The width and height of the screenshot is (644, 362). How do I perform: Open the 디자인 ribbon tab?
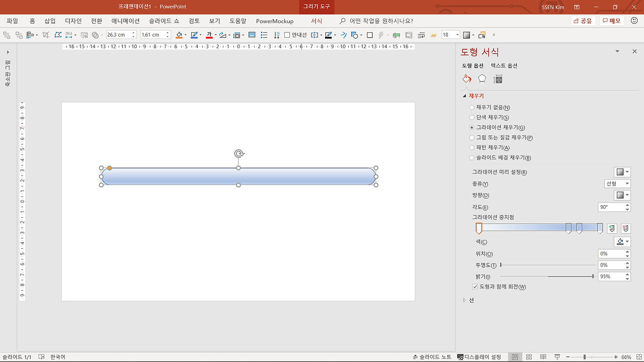coord(73,21)
